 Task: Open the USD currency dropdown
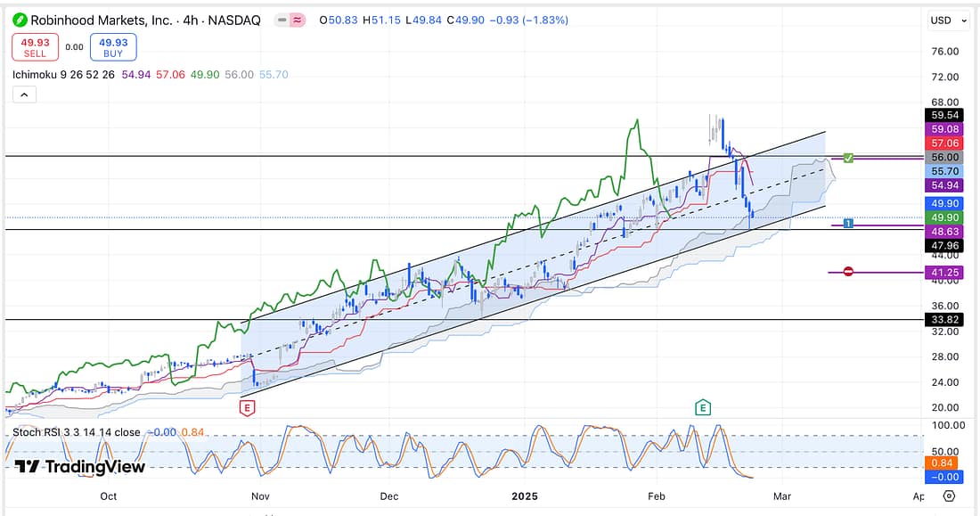(944, 20)
